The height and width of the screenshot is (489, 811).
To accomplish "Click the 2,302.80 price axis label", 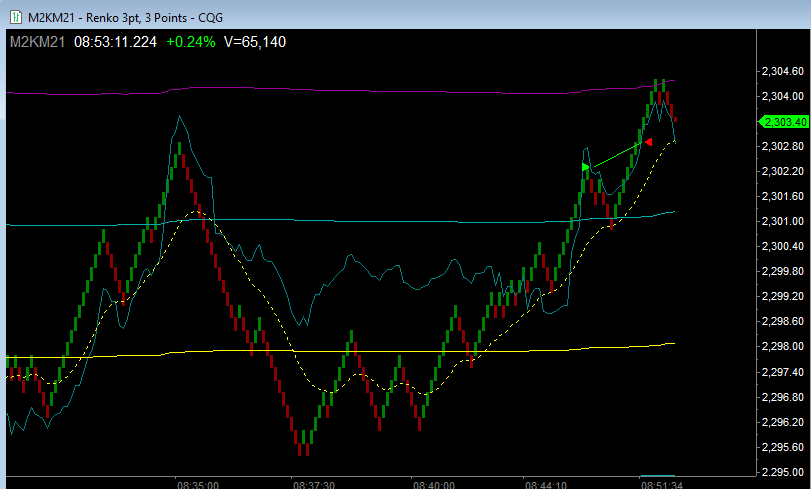I will click(x=783, y=146).
